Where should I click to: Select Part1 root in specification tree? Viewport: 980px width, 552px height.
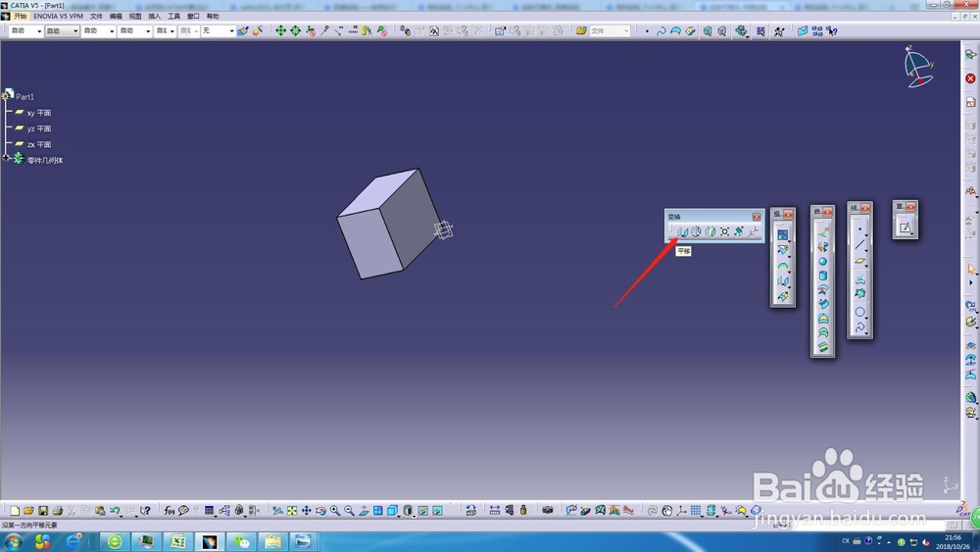click(x=25, y=97)
